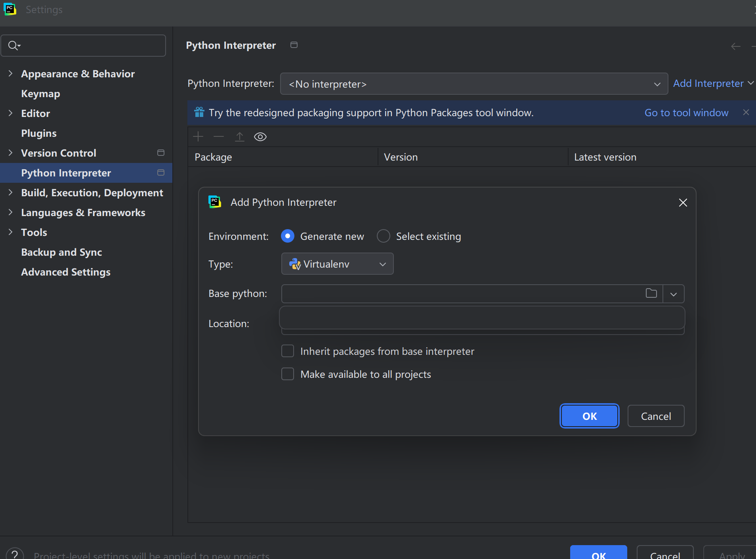
Task: Click the upgrade package arrow icon
Action: [x=240, y=137]
